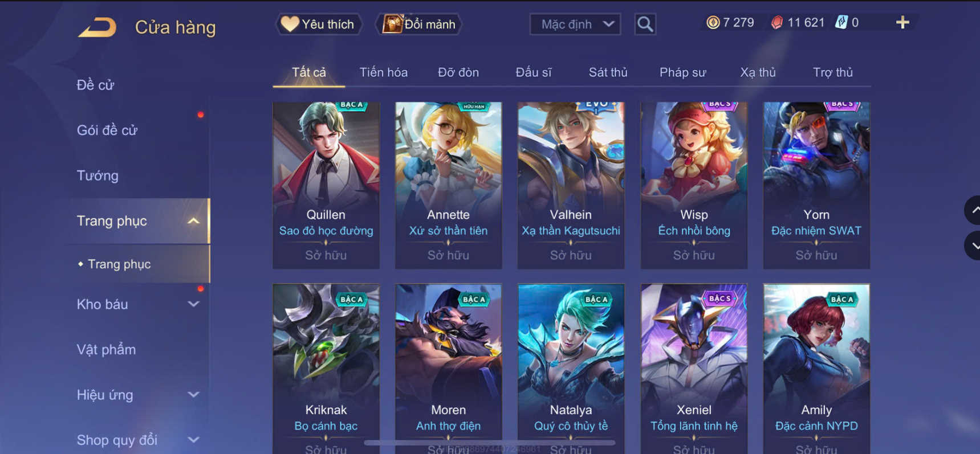The width and height of the screenshot is (980, 454).
Task: Click the side panel down arrow
Action: [x=973, y=246]
